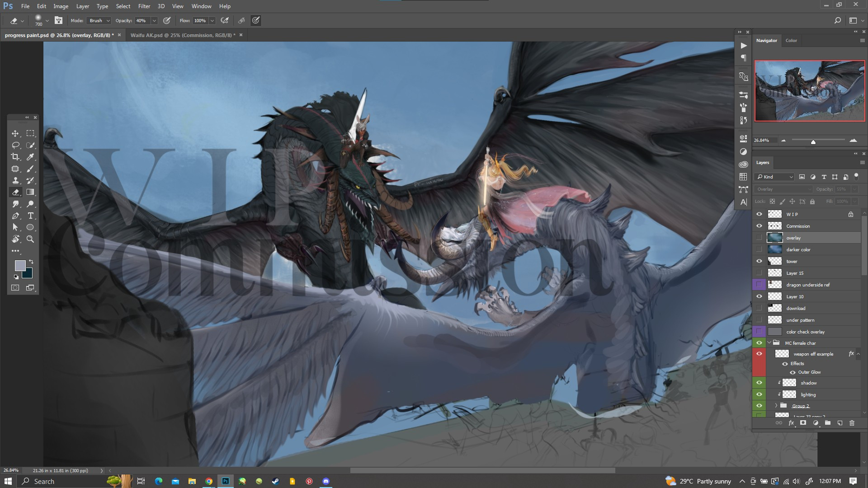
Task: Open the layer filter Kind dropdown
Action: pos(774,177)
